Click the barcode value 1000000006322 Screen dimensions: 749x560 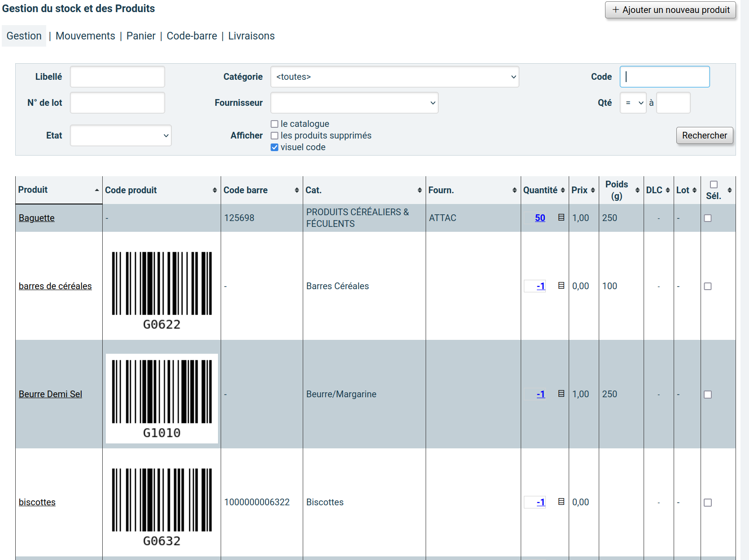(x=257, y=502)
